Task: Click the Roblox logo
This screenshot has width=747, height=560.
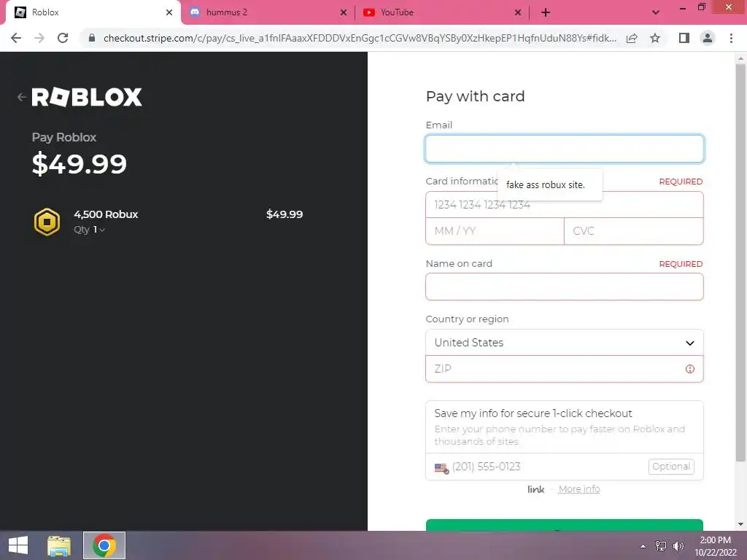Action: [87, 97]
